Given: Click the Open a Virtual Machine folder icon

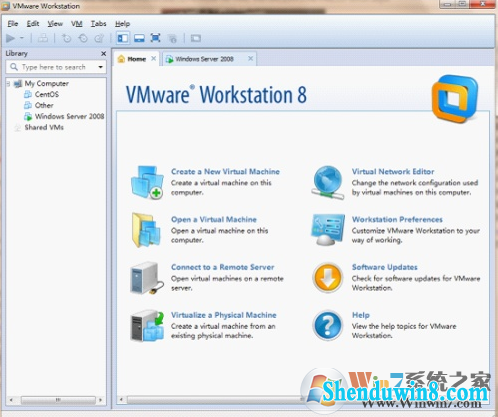Looking at the screenshot, I should coord(146,230).
